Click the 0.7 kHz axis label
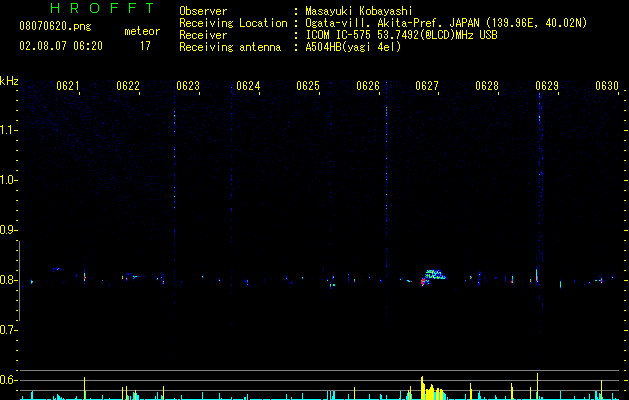 8,330
